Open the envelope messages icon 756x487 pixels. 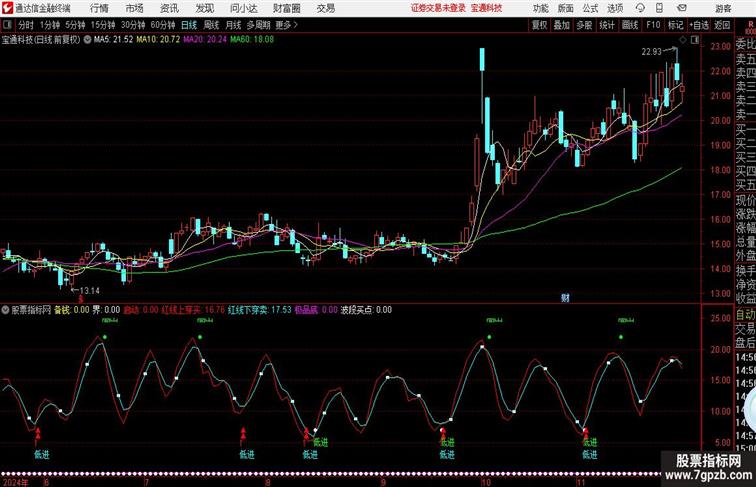(x=681, y=8)
